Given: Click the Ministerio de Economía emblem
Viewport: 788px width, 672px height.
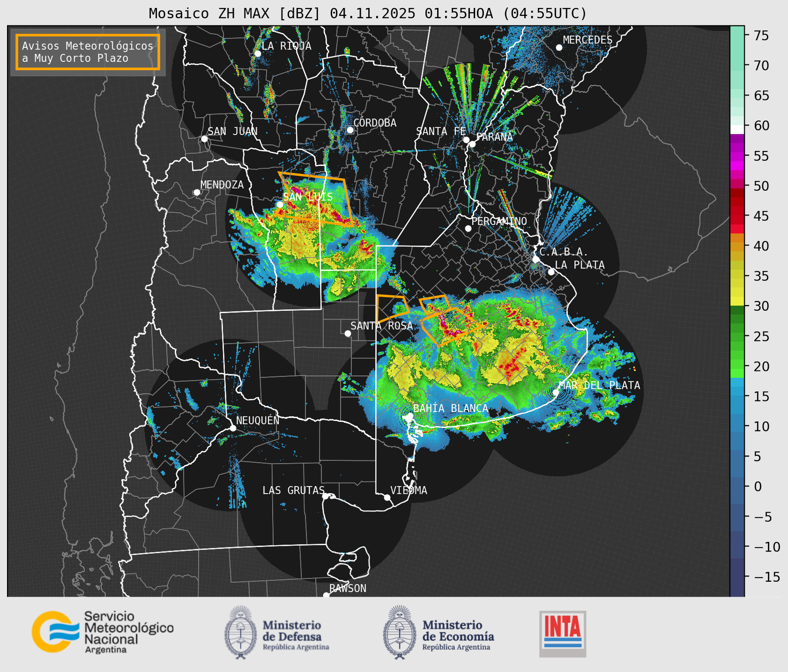Looking at the screenshot, I should [x=399, y=632].
